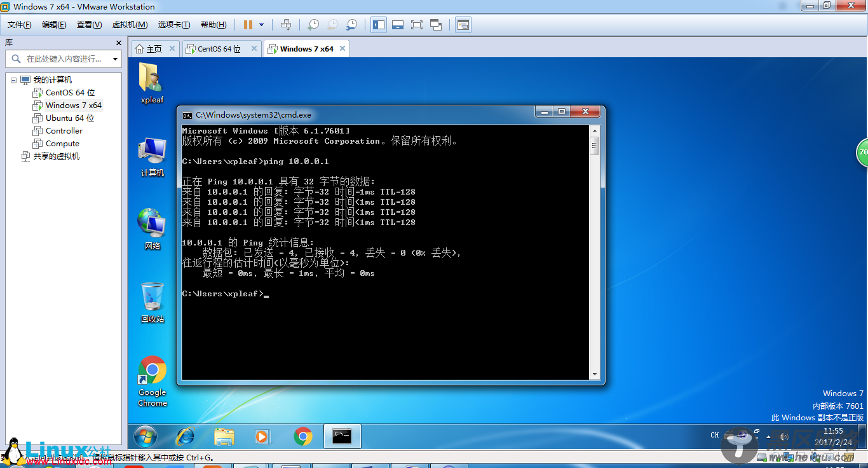Screen dimensions: 868x468
Task: Click the cmd window scrollbar up arrow
Action: (x=595, y=130)
